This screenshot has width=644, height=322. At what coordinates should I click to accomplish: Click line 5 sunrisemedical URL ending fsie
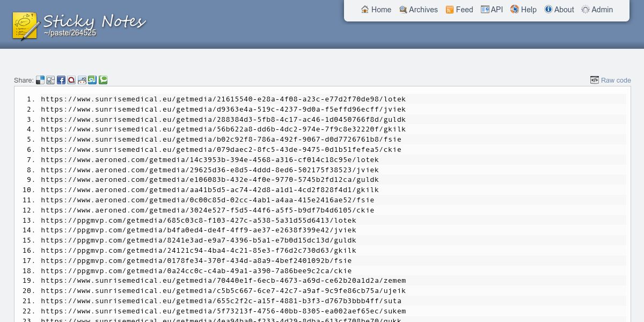pyautogui.click(x=221, y=140)
